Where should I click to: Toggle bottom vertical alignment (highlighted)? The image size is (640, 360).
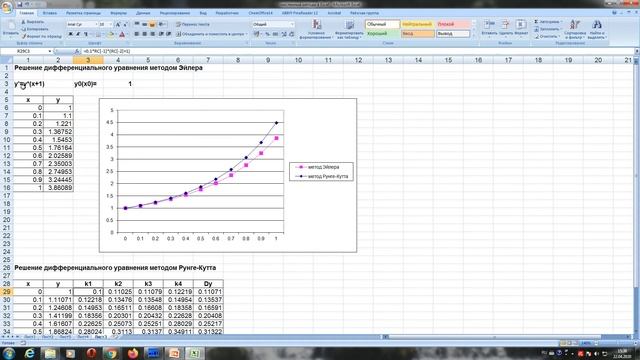coord(152,24)
